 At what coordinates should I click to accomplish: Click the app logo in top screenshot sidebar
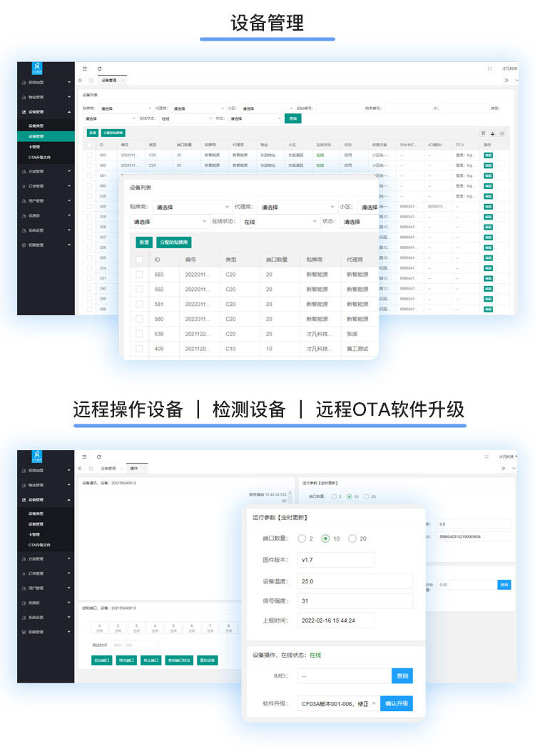pyautogui.click(x=37, y=68)
